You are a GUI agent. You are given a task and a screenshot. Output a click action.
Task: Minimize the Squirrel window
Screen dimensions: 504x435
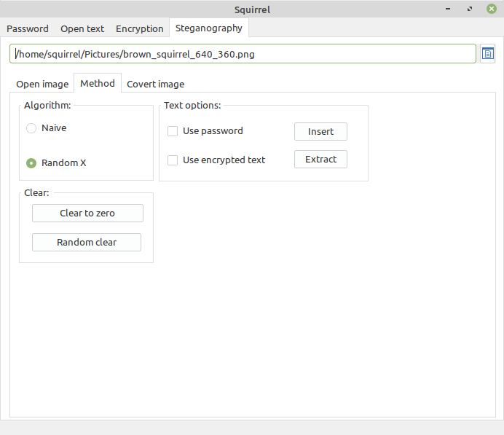click(x=449, y=9)
